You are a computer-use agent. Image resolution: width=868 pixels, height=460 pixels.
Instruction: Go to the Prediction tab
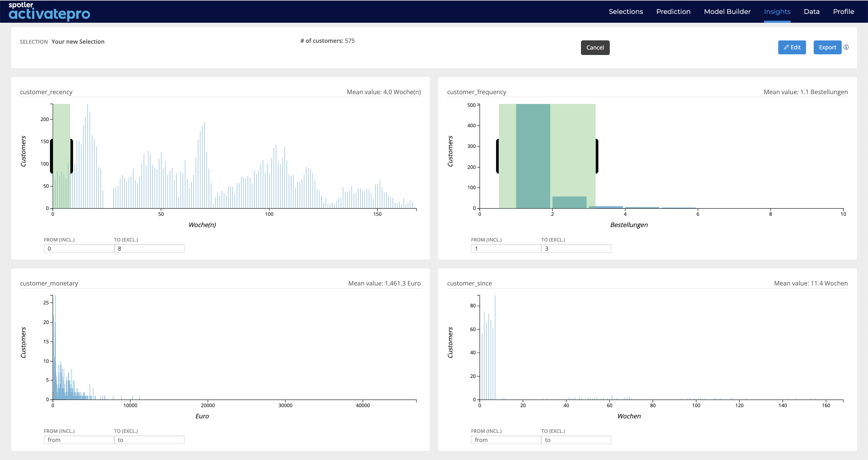pos(673,12)
